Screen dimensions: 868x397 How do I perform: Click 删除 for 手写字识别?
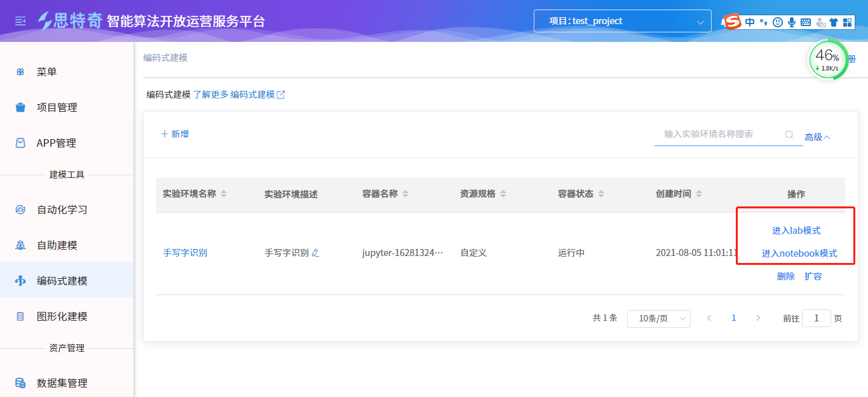click(786, 276)
